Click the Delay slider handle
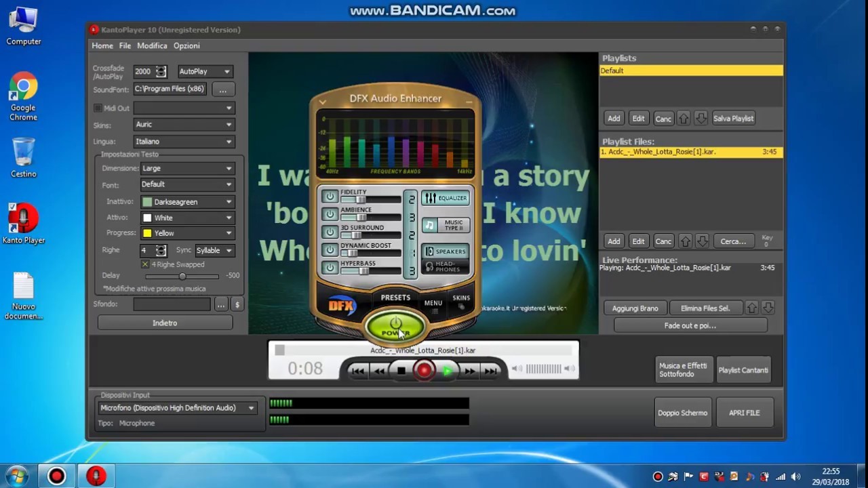868x488 pixels. coord(182,277)
